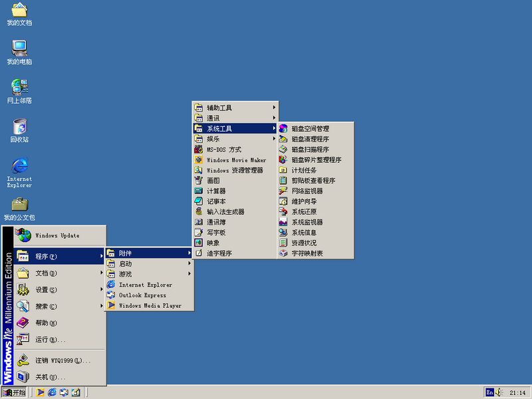The image size is (532, 399).
Task: Start 磁盘扫描程序 ScanDisk
Action: tap(315, 149)
